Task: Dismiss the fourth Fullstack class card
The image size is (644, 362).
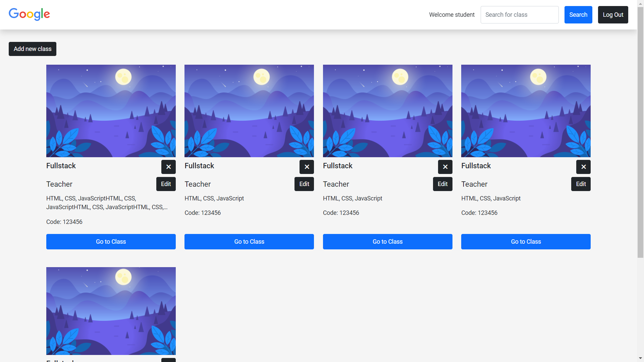Action: point(583,167)
